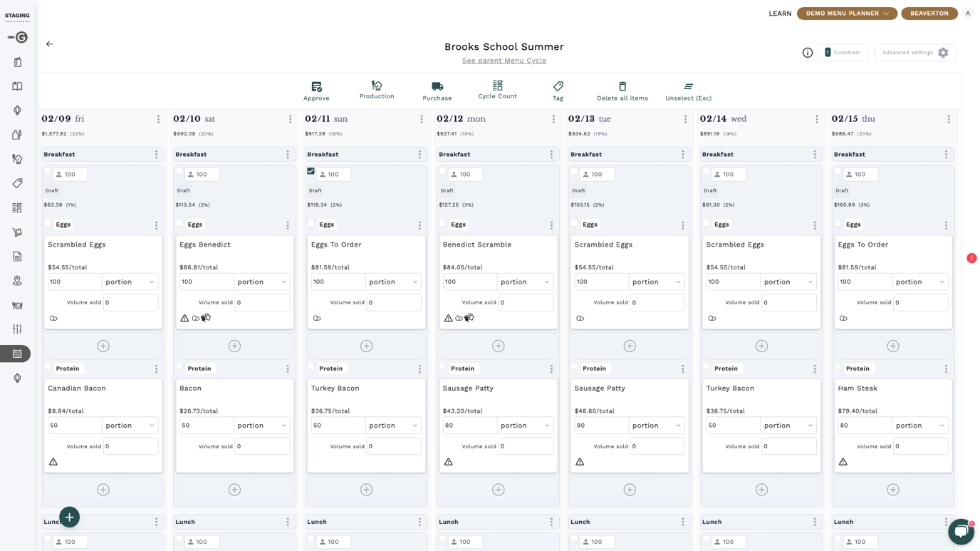Click Unselect (Esc) icon
The image size is (980, 551).
click(x=688, y=86)
